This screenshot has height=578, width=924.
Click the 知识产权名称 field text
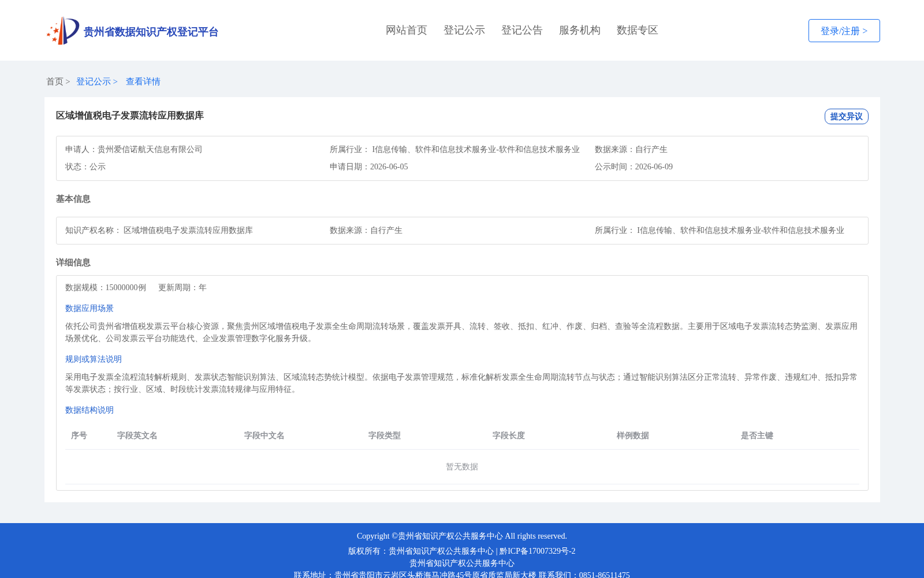pyautogui.click(x=159, y=230)
